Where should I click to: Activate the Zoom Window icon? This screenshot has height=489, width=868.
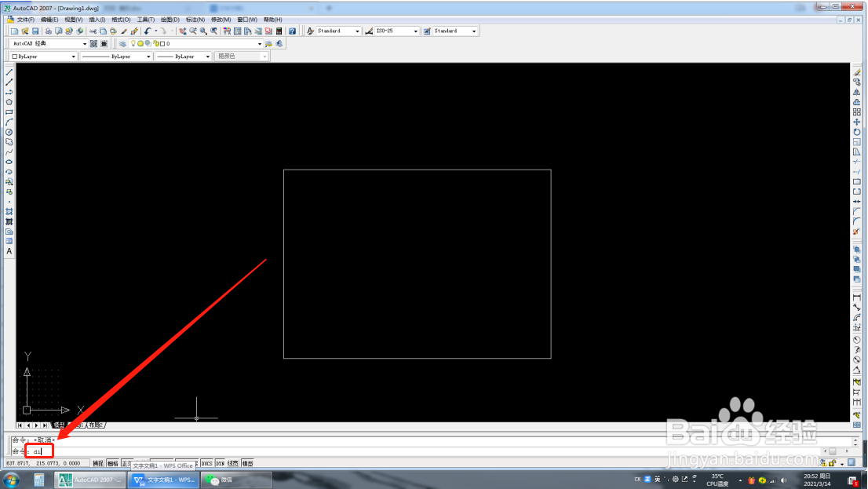[204, 31]
